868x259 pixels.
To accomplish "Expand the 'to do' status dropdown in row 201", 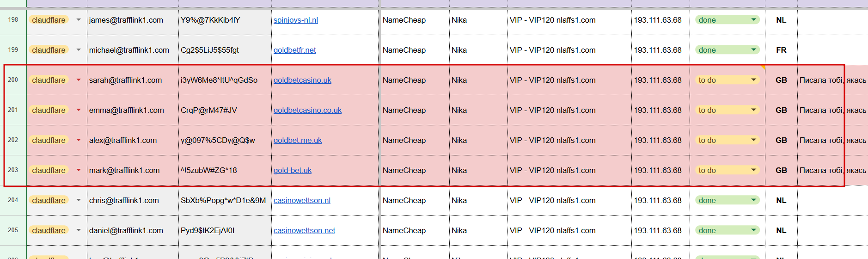I will pyautogui.click(x=753, y=110).
